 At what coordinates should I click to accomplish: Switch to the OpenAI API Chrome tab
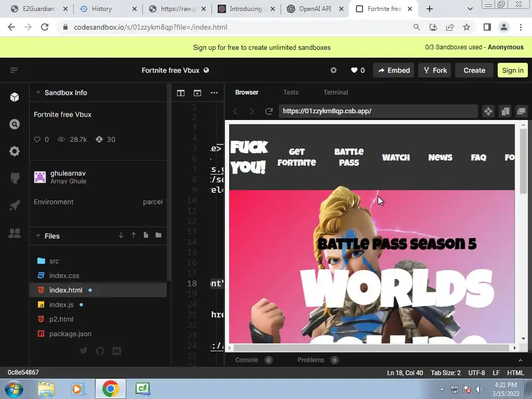[x=315, y=9]
